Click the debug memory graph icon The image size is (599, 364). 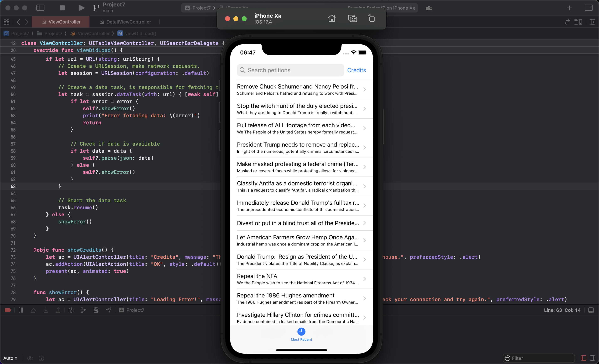83,310
